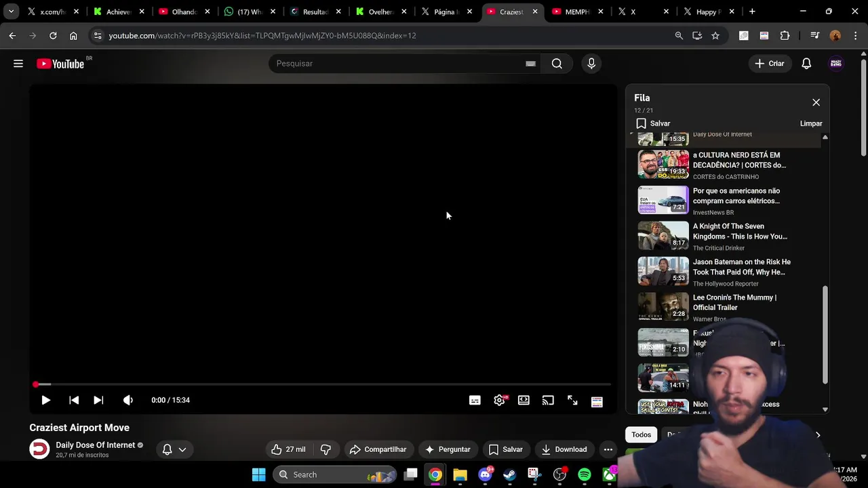Save video with Salvar below player
The height and width of the screenshot is (488, 868).
tap(506, 449)
